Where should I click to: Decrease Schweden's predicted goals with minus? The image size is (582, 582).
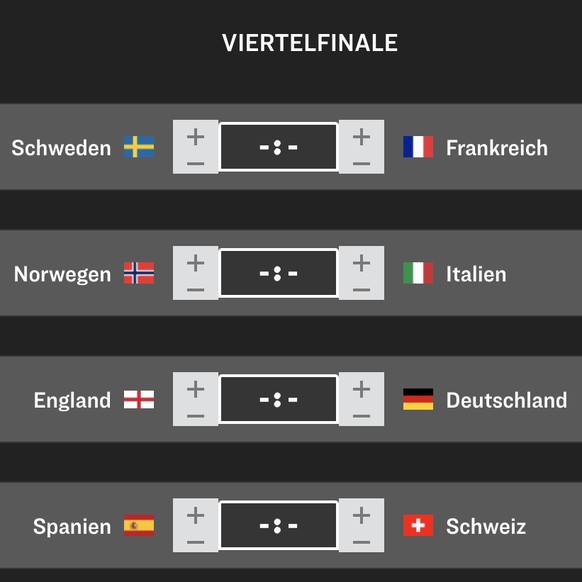(x=196, y=163)
